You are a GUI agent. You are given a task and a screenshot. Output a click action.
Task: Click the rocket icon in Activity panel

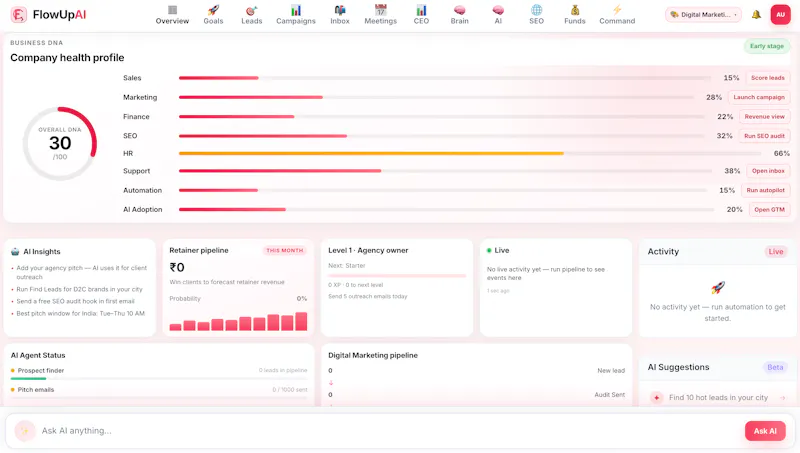point(718,288)
